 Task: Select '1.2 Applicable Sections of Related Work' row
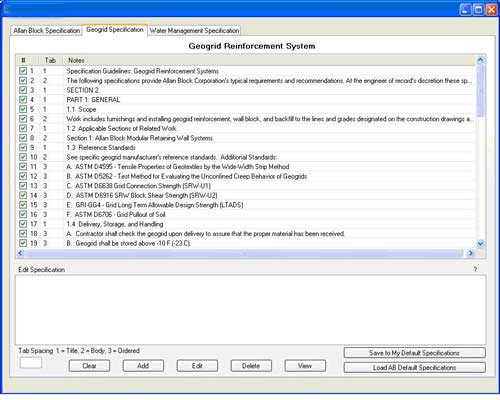(x=121, y=128)
